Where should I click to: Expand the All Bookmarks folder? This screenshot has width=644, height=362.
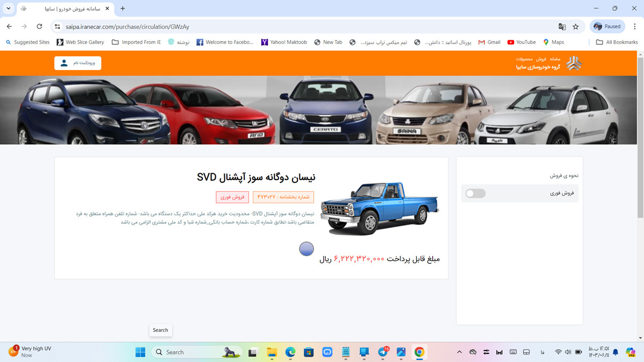pyautogui.click(x=617, y=42)
